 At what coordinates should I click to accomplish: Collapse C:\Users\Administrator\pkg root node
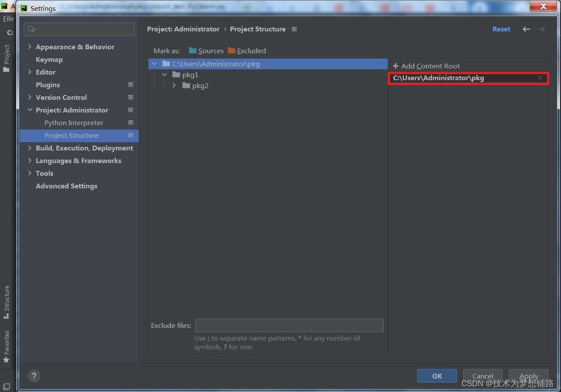[x=154, y=64]
